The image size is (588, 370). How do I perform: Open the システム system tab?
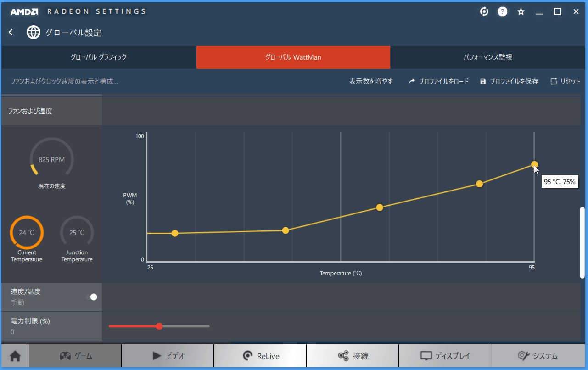click(538, 356)
